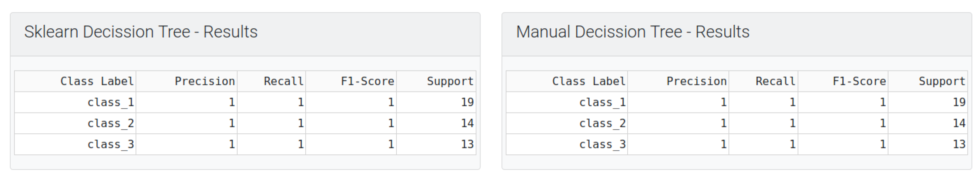Select class_3 cell in Manual table
This screenshot has height=177, width=980.
[x=602, y=144]
